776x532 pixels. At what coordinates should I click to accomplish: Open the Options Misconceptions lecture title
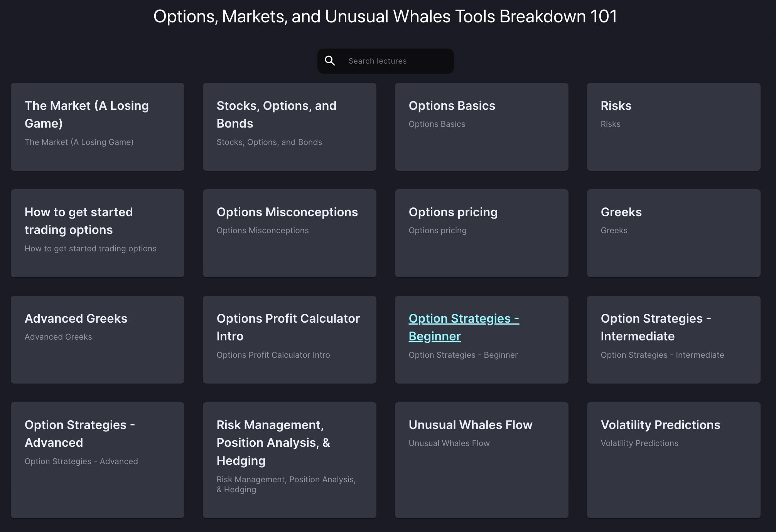pyautogui.click(x=287, y=212)
